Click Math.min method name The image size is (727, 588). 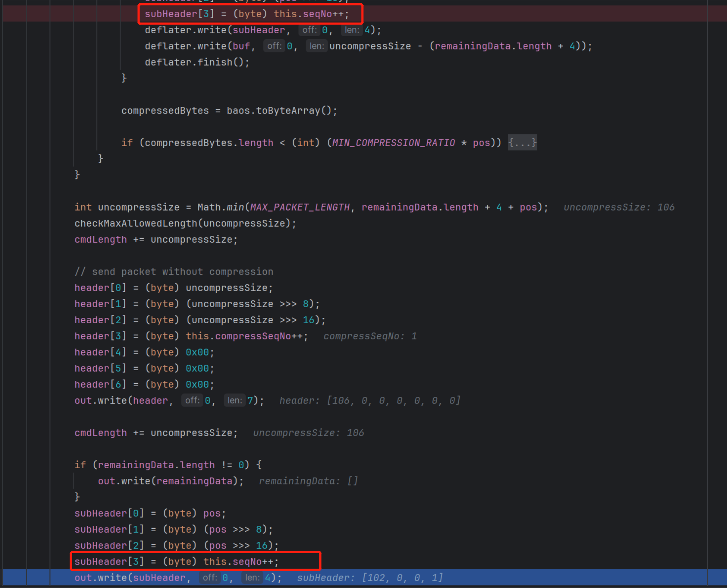click(235, 207)
